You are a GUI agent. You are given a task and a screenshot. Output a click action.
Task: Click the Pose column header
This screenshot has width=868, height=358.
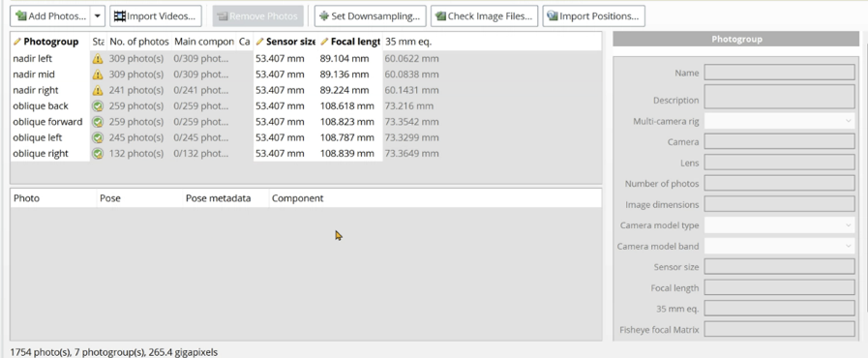pyautogui.click(x=139, y=198)
